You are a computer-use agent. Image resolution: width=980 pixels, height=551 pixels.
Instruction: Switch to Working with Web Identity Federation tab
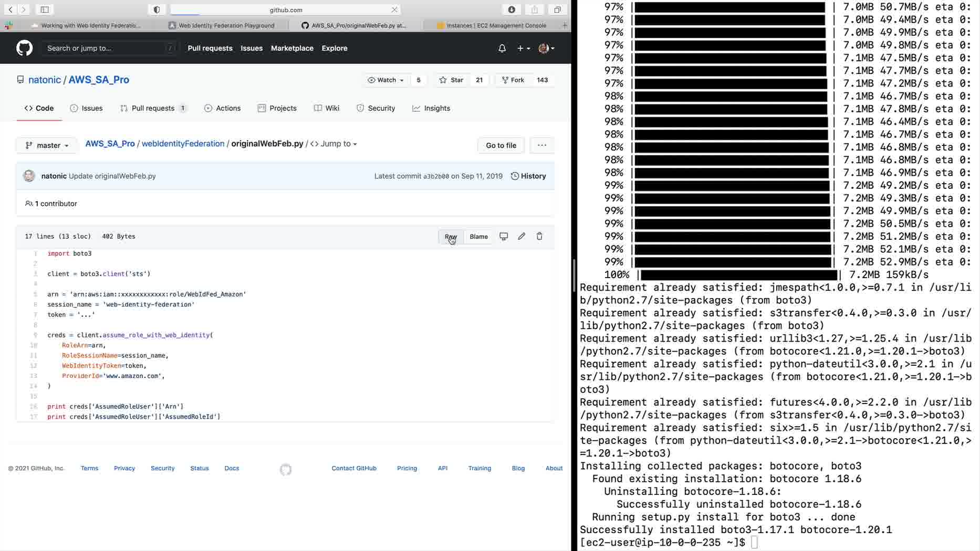tap(86, 25)
